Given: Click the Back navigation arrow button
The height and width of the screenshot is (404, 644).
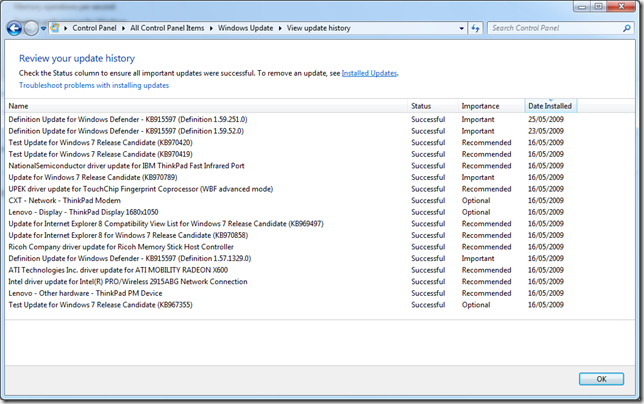Looking at the screenshot, I should pos(14,28).
